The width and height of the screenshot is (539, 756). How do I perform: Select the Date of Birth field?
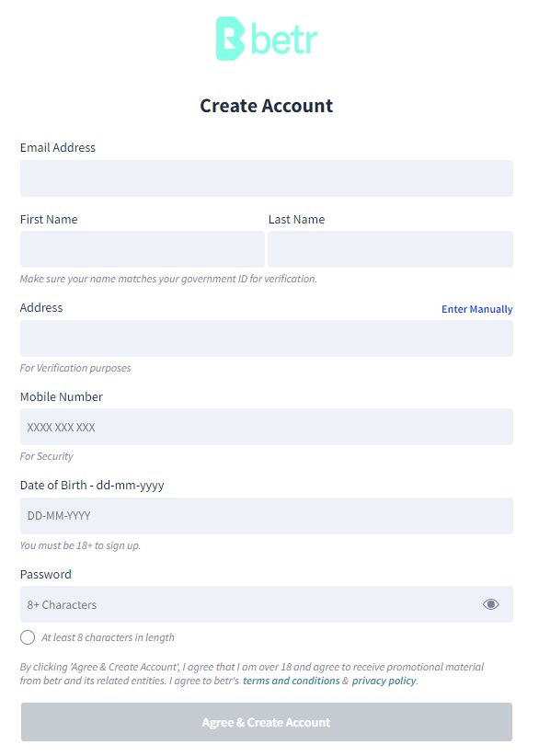(x=267, y=516)
